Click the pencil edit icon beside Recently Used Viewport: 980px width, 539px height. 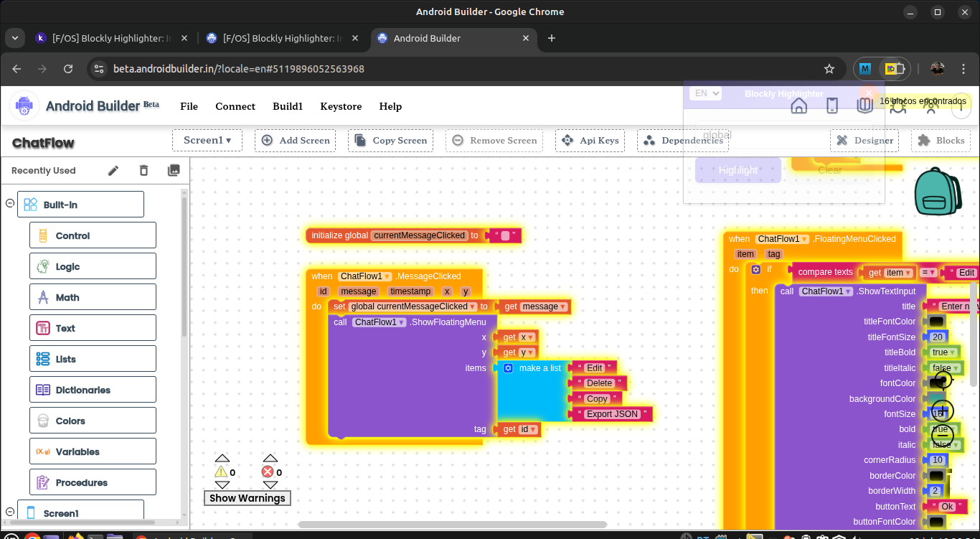[113, 171]
